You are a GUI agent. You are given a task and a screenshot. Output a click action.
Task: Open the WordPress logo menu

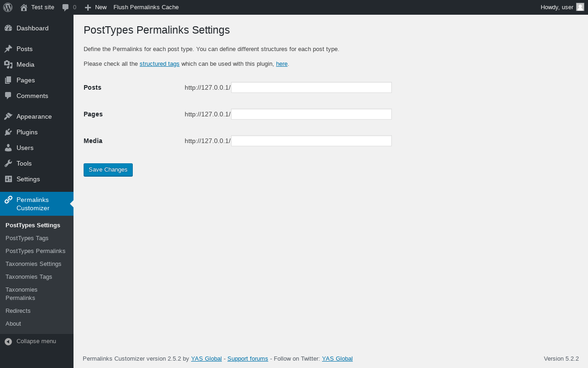8,7
